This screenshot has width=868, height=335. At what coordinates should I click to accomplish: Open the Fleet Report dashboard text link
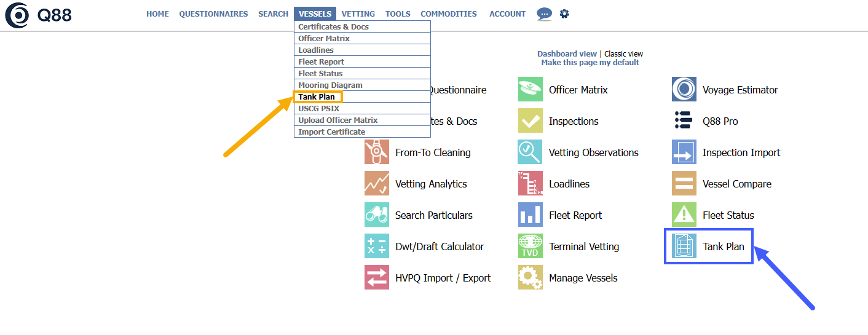coord(575,215)
